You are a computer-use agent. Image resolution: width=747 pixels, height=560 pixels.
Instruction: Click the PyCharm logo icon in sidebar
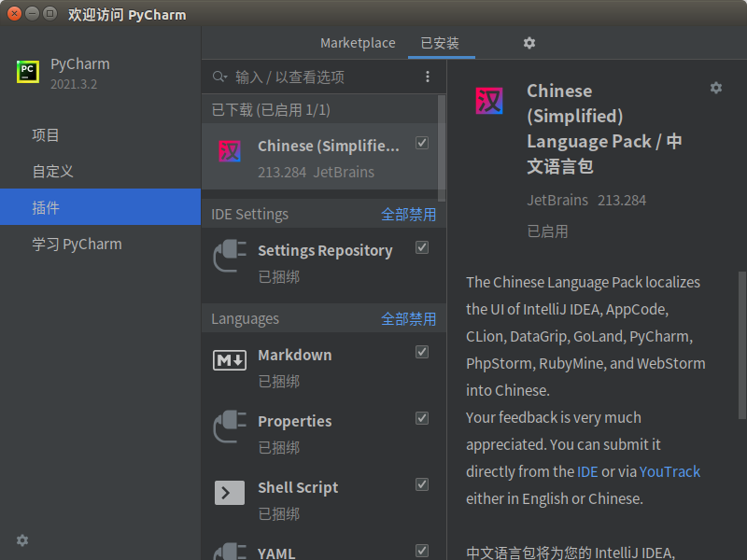28,72
